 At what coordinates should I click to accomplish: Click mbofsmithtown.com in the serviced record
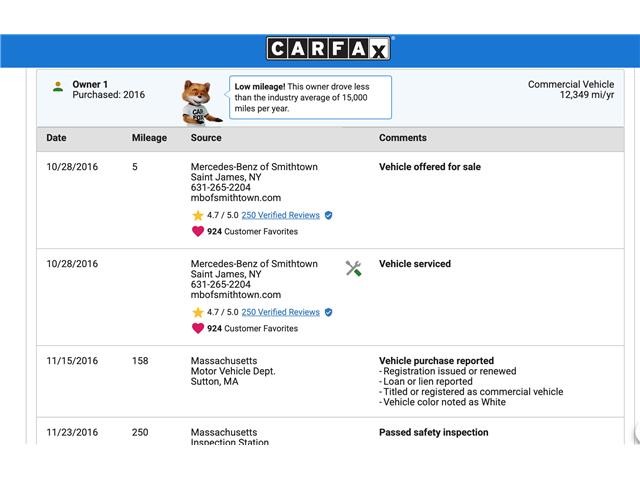click(236, 295)
